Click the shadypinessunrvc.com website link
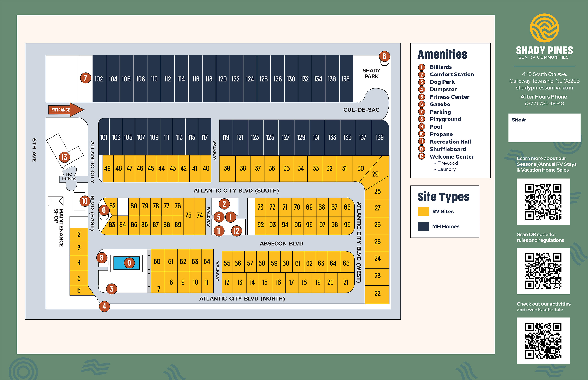Viewport: 588px width, 380px height. pos(544,88)
